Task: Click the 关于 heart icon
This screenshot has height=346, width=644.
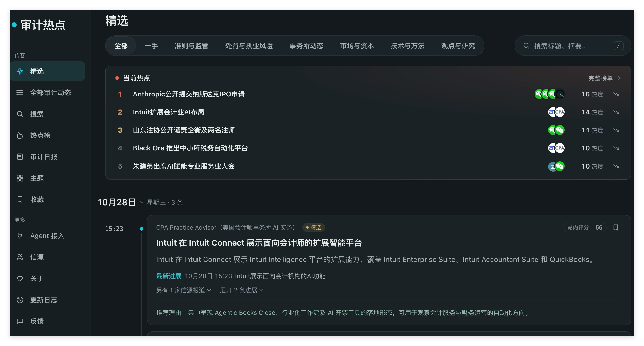Action: [20, 278]
